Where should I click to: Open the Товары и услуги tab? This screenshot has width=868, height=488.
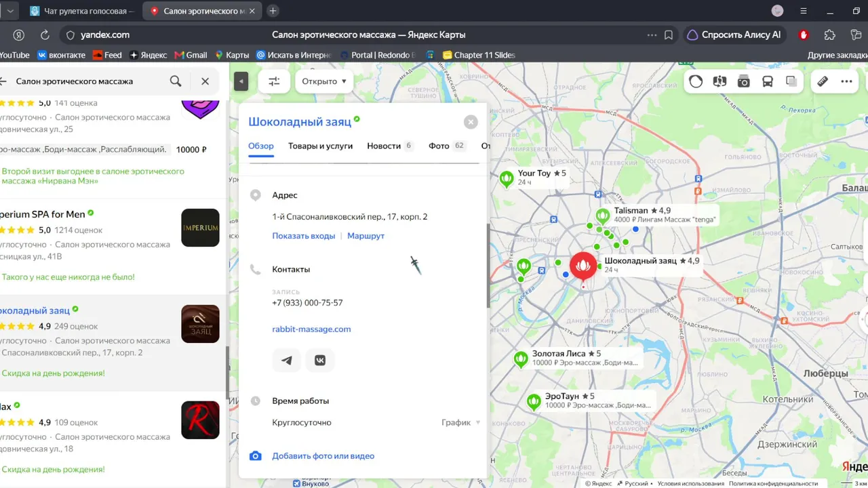pos(320,146)
